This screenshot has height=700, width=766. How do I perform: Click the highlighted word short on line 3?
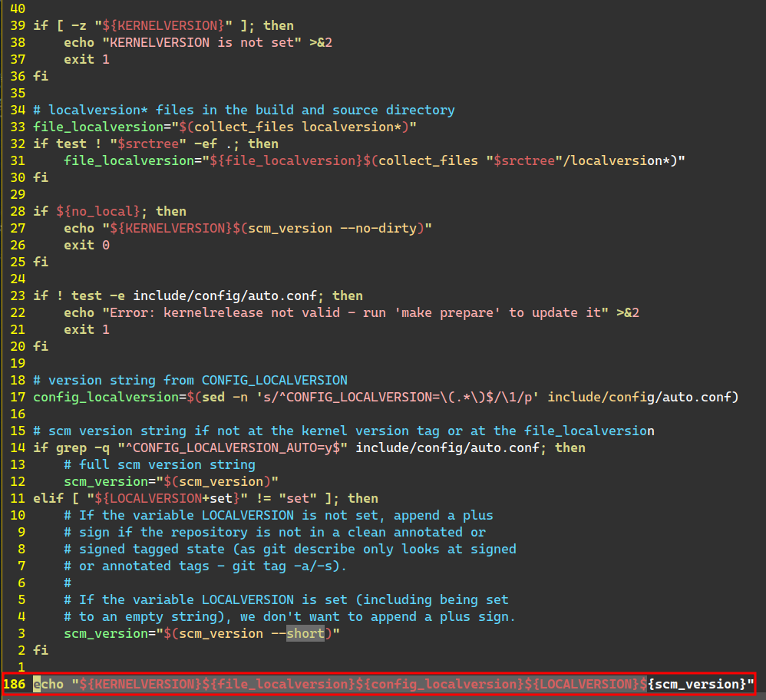(305, 633)
